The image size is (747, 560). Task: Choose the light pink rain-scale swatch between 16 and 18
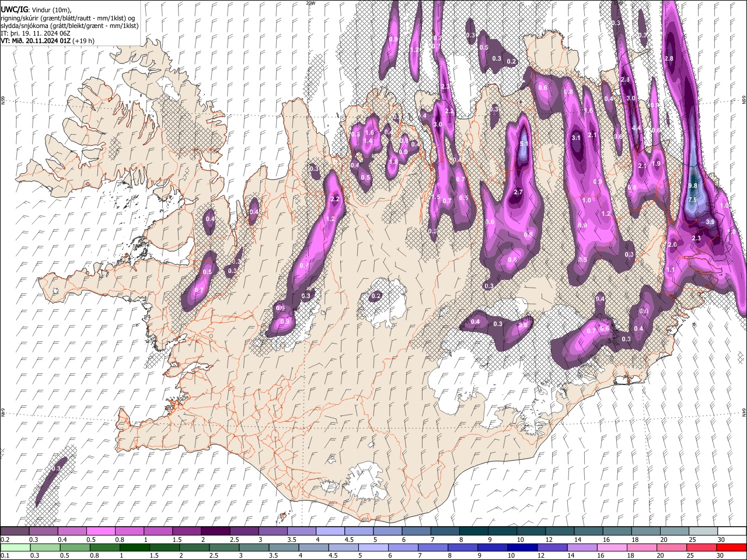pyautogui.click(x=612, y=547)
